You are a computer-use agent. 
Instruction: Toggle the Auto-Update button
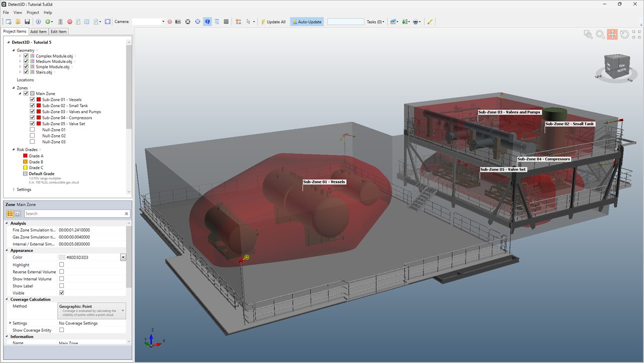(307, 22)
